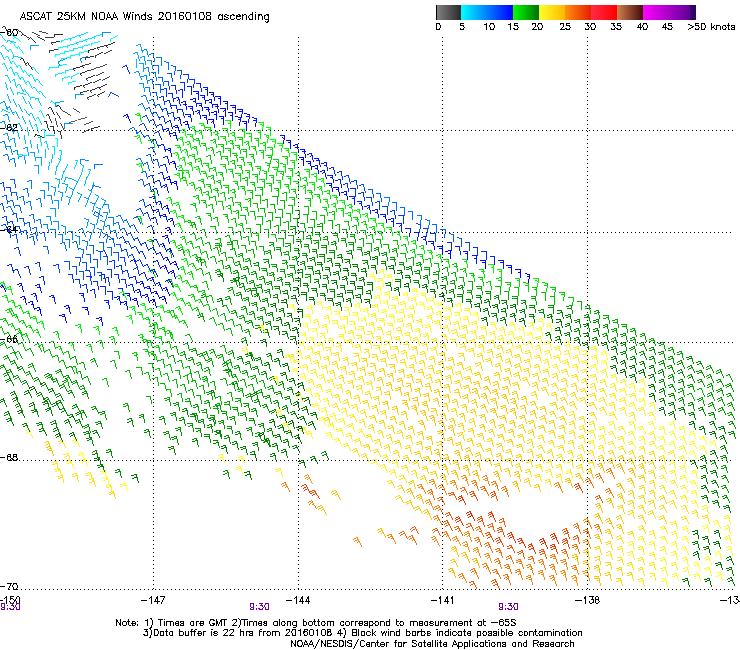This screenshot has width=740, height=650.
Task: Pick the green 15–20 knots color bar segment
Action: click(x=526, y=12)
